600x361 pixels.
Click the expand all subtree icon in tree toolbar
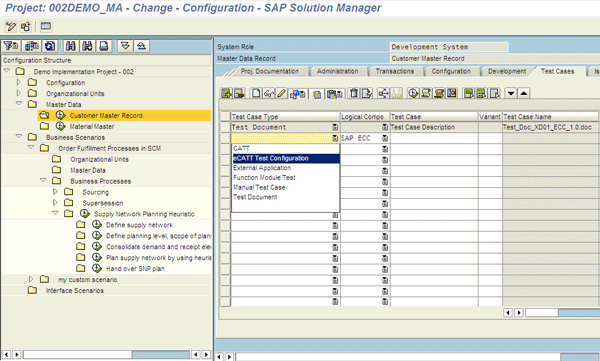(x=125, y=46)
